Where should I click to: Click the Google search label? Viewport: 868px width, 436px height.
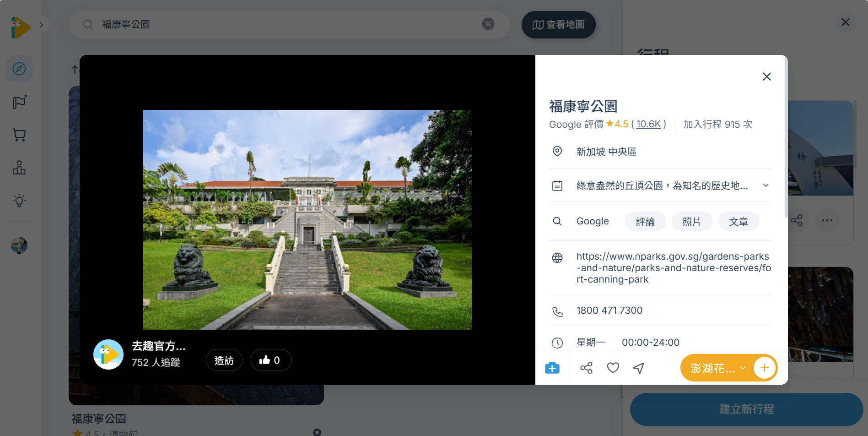[593, 221]
